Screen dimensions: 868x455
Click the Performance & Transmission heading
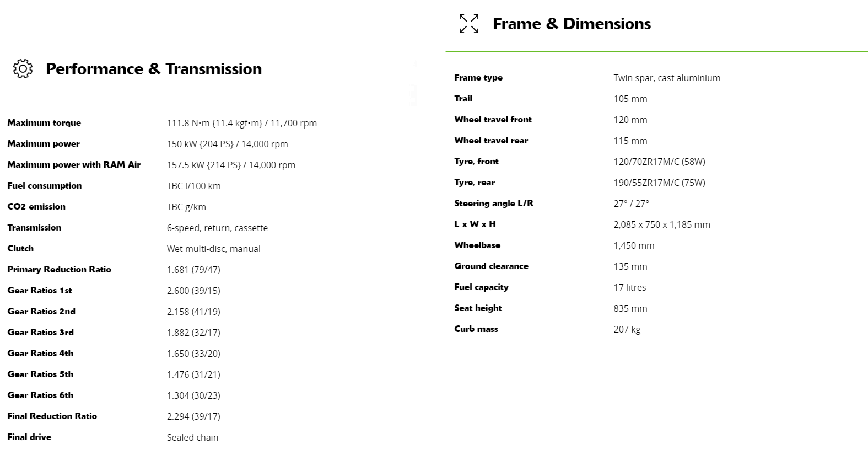click(154, 69)
